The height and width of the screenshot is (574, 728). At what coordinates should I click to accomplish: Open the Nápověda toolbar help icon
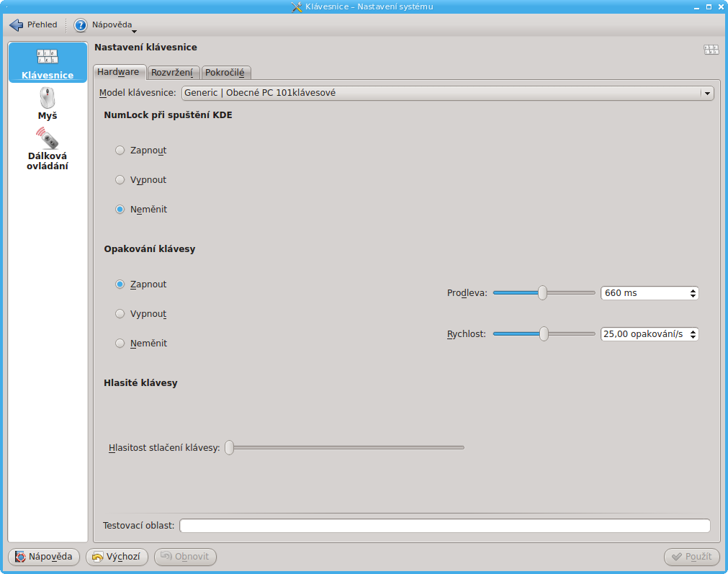tap(81, 25)
